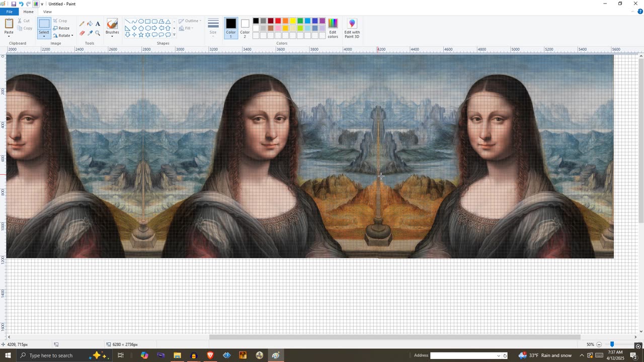Choose the Polygon shape
Image resolution: width=644 pixels, height=362 pixels.
pyautogui.click(x=162, y=21)
